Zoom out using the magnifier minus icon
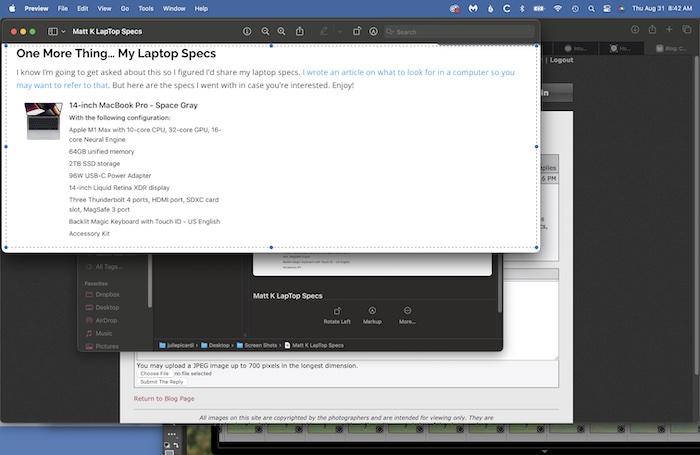 (265, 32)
